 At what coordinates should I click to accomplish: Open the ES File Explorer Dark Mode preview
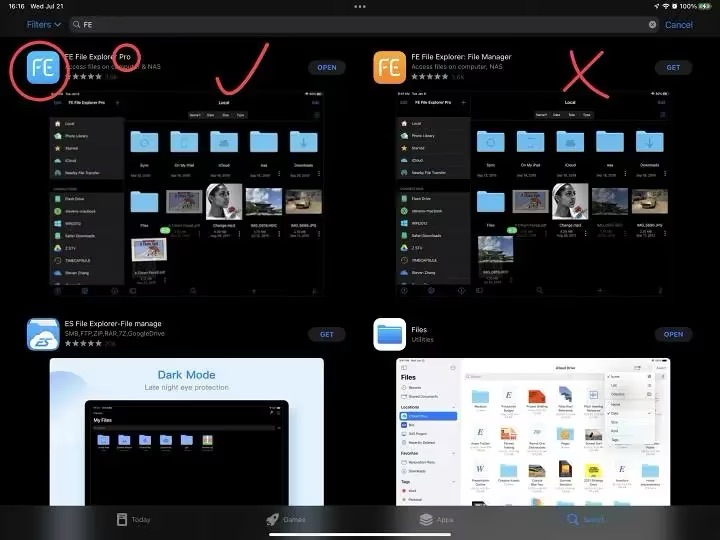[x=187, y=432]
